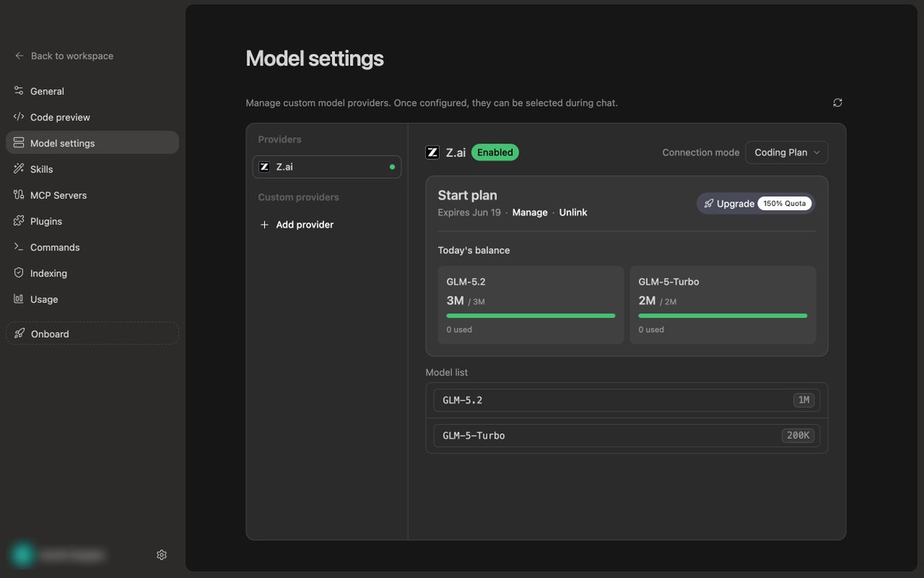The image size is (924, 578).
Task: Go to Code preview settings
Action: [x=92, y=117]
